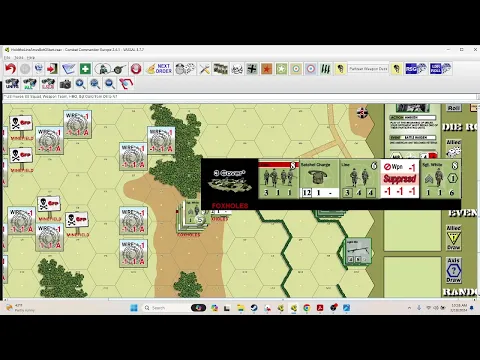Select the Line team counter in popup

(359, 179)
